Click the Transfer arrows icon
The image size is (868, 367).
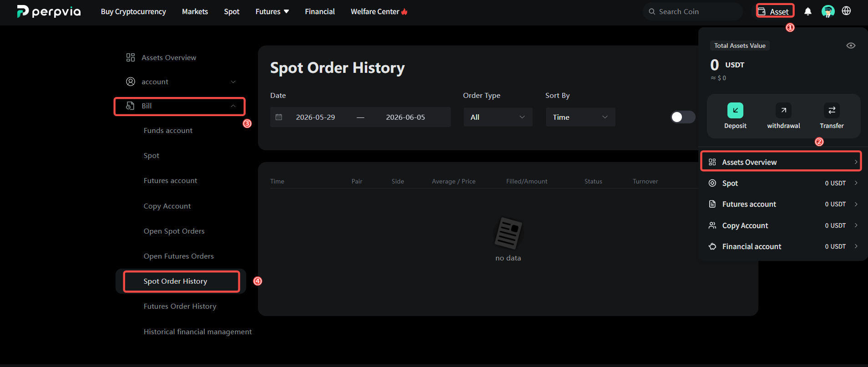click(x=832, y=110)
